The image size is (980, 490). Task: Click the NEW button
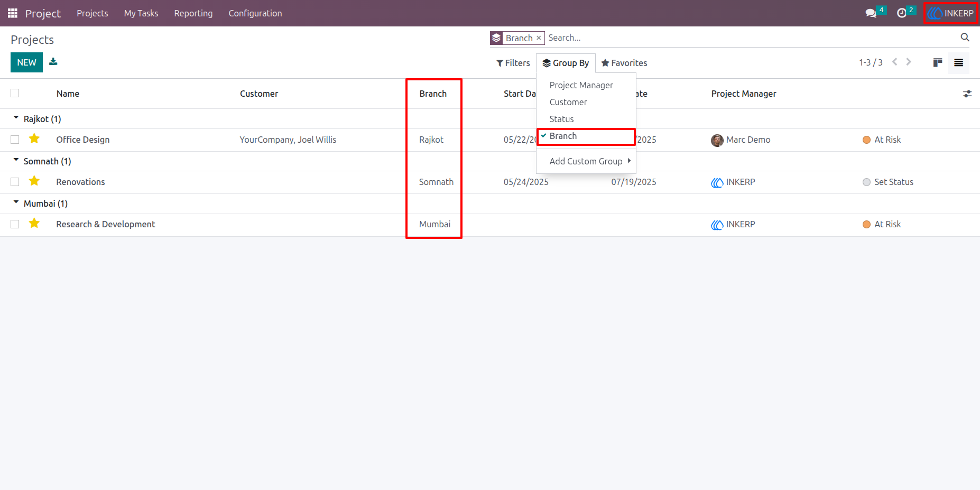coord(26,62)
